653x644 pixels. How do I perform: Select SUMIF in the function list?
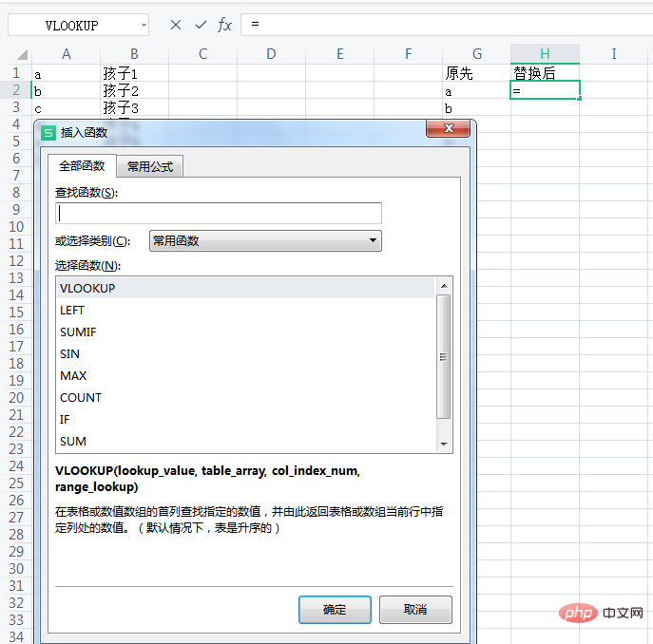[245, 331]
